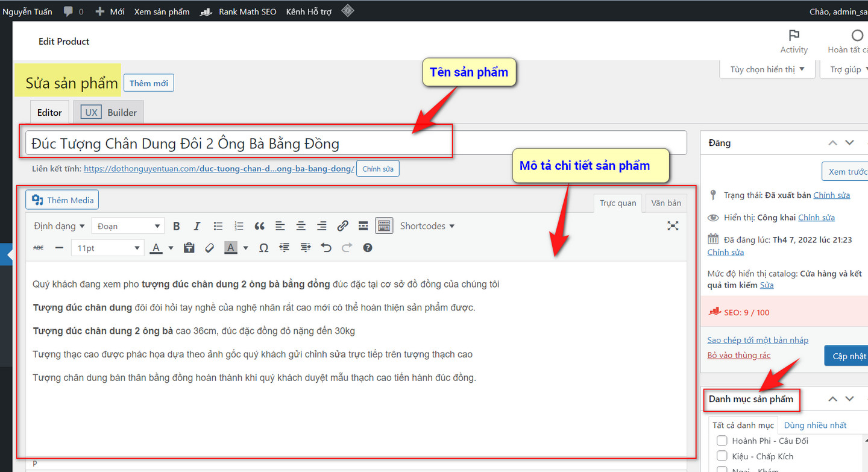Move Danh mục sản phẩm panel down

click(x=849, y=399)
